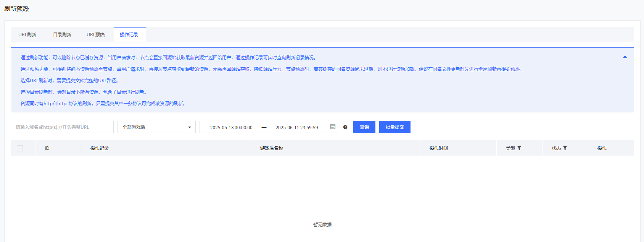Image resolution: width=644 pixels, height=242 pixels.
Task: Focus the domain or URL search input
Action: [x=62, y=127]
